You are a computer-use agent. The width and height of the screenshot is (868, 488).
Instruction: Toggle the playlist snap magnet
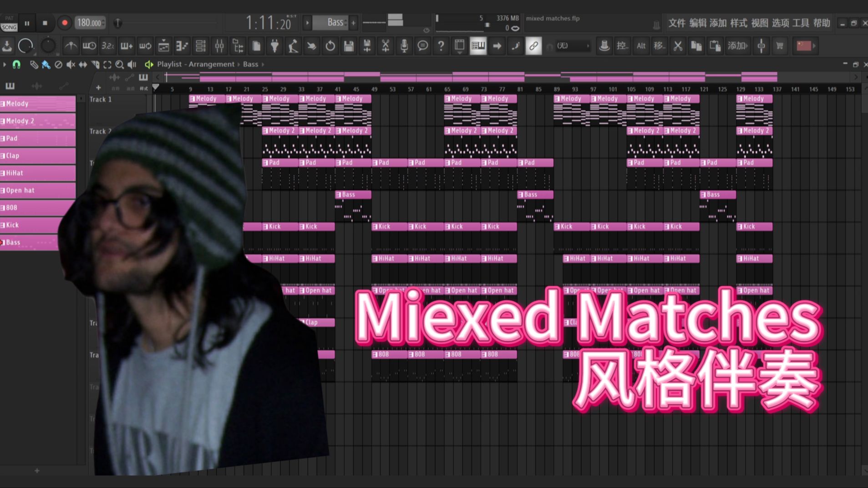pyautogui.click(x=16, y=65)
